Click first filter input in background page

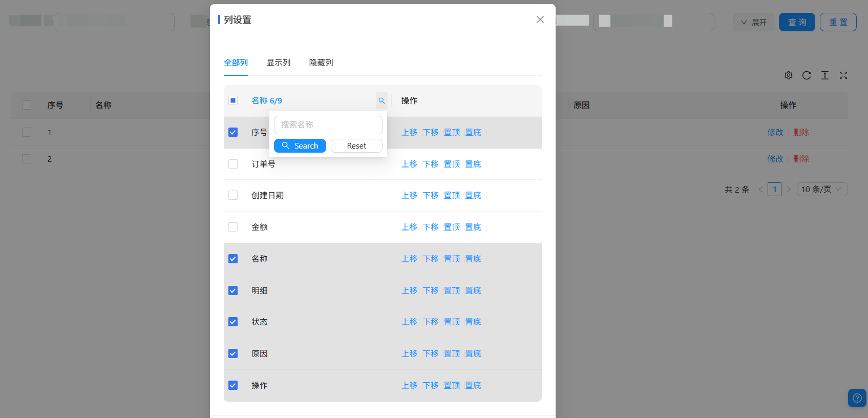point(114,22)
